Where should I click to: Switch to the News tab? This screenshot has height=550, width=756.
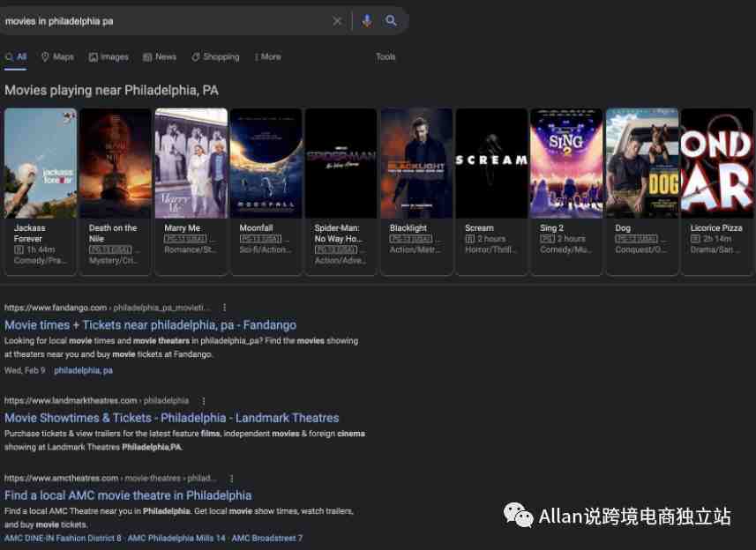point(160,56)
